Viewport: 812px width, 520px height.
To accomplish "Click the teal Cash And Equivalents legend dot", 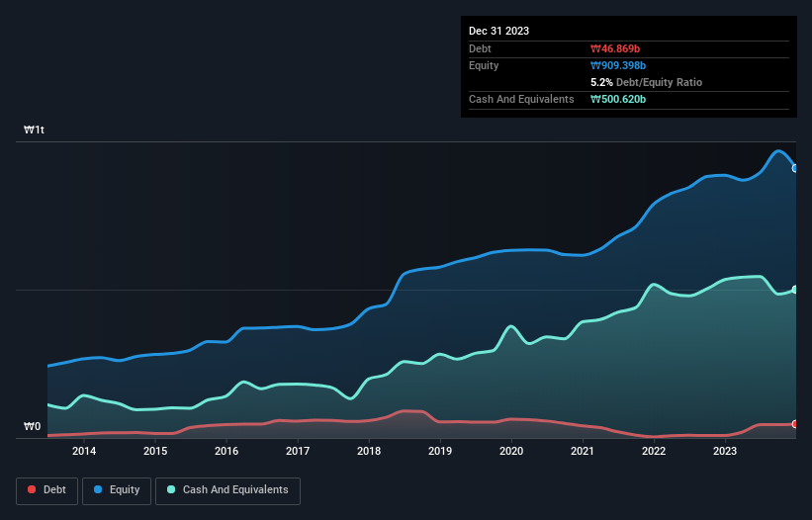I will tap(171, 489).
